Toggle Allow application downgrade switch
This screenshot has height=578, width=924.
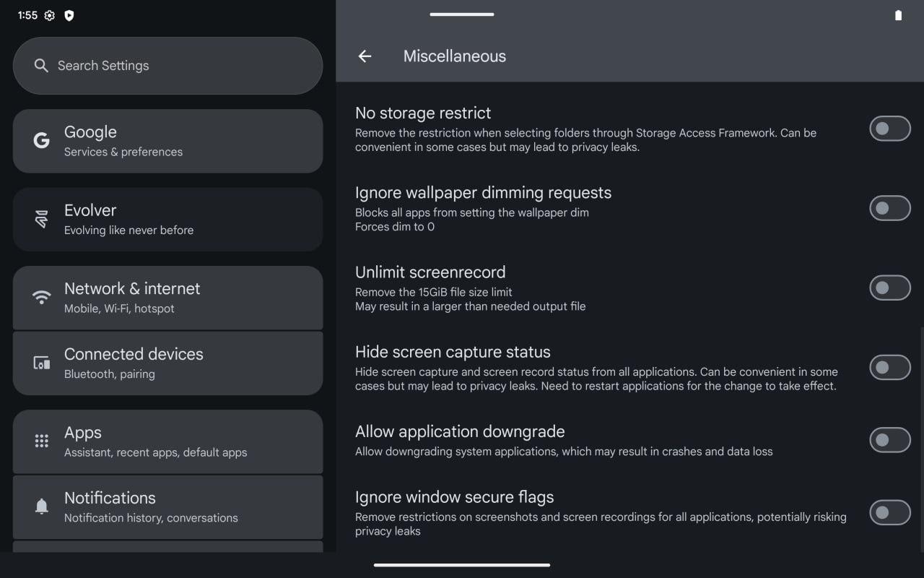(890, 439)
